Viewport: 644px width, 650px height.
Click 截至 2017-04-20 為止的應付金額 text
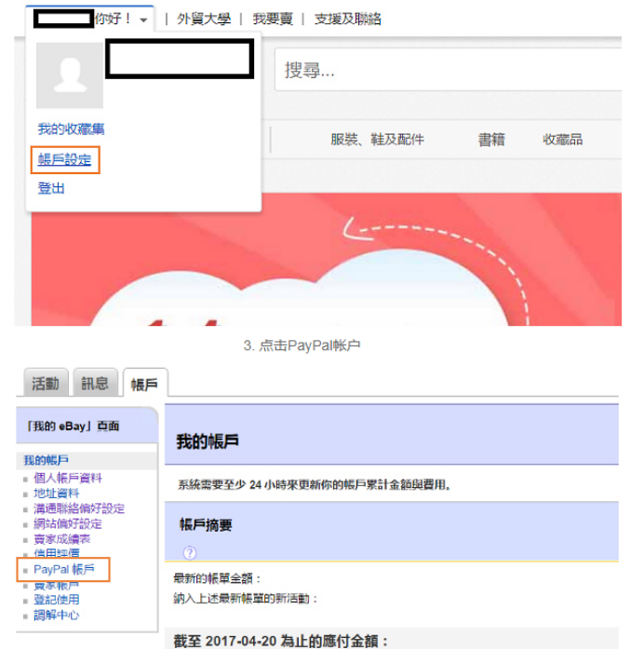[280, 641]
